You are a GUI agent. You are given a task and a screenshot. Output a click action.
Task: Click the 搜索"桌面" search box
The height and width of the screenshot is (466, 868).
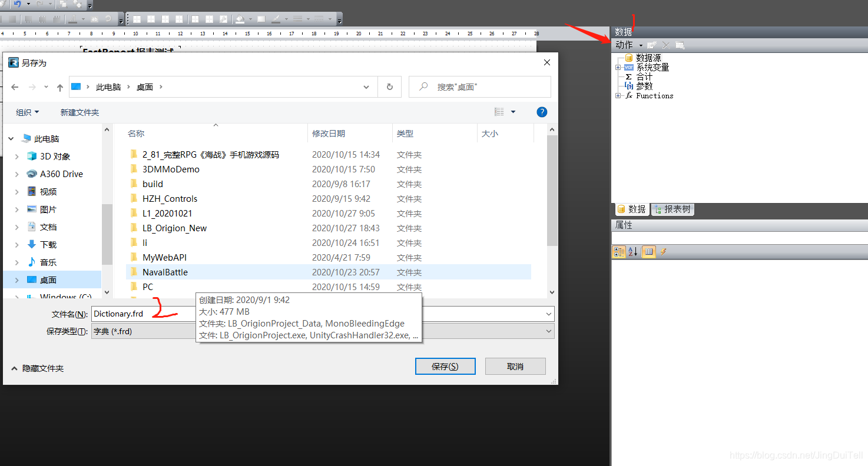click(x=480, y=87)
